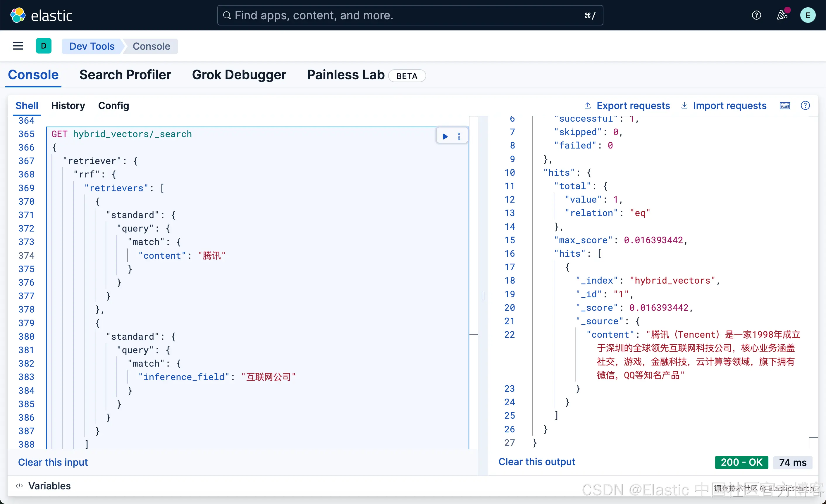Viewport: 826px width, 504px height.
Task: Open the Config tab
Action: pos(113,106)
